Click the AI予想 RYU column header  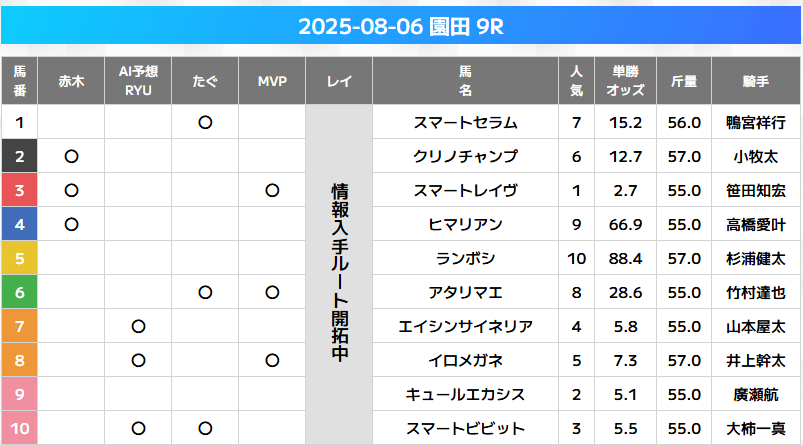point(138,81)
